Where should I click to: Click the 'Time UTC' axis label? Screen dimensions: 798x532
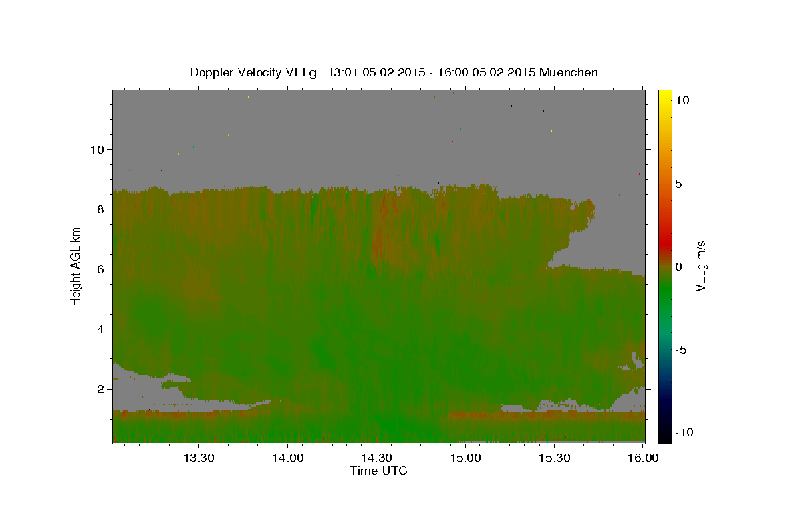pyautogui.click(x=378, y=471)
